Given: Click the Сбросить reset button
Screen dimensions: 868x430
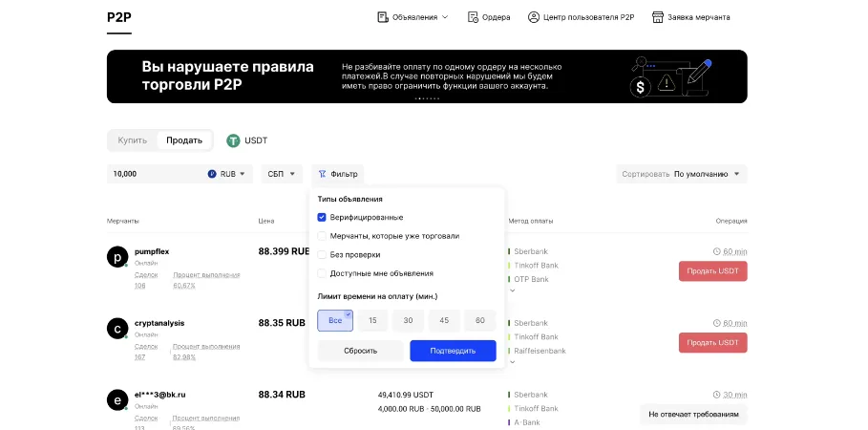Looking at the screenshot, I should (360, 351).
